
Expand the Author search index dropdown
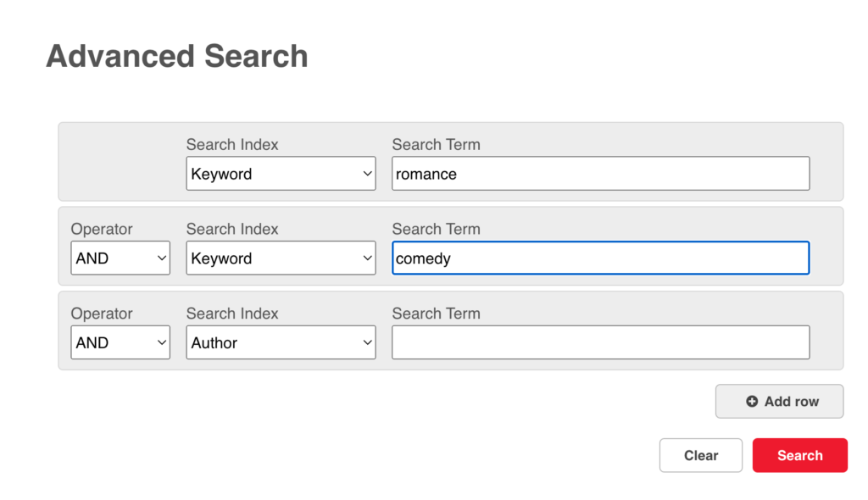281,342
